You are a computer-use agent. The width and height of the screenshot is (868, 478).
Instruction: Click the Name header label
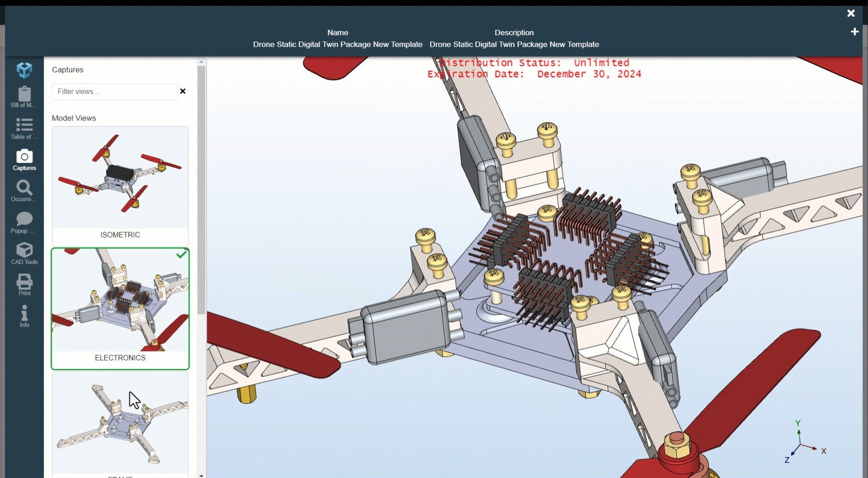338,32
